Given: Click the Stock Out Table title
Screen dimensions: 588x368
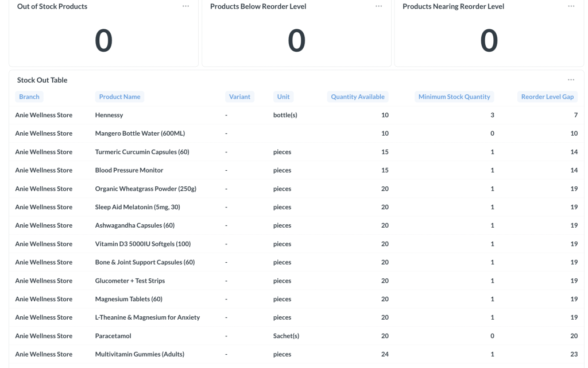Looking at the screenshot, I should click(42, 80).
